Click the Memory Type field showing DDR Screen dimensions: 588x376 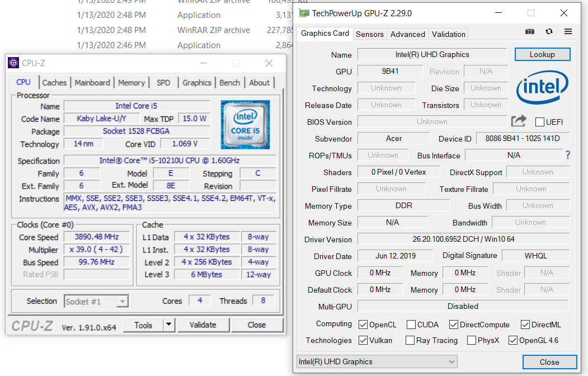[x=403, y=205]
